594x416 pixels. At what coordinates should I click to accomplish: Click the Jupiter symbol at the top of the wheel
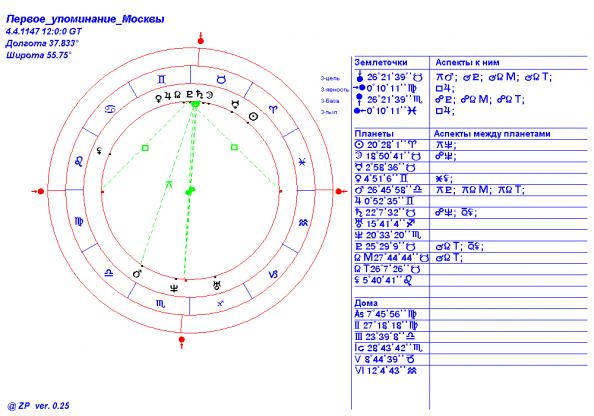coord(167,96)
